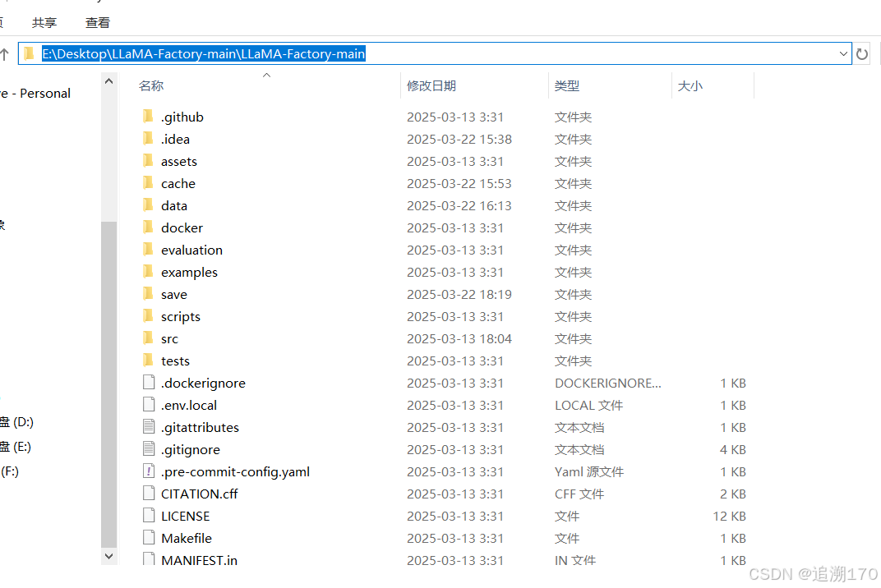Click the Makefile file icon

pos(149,537)
